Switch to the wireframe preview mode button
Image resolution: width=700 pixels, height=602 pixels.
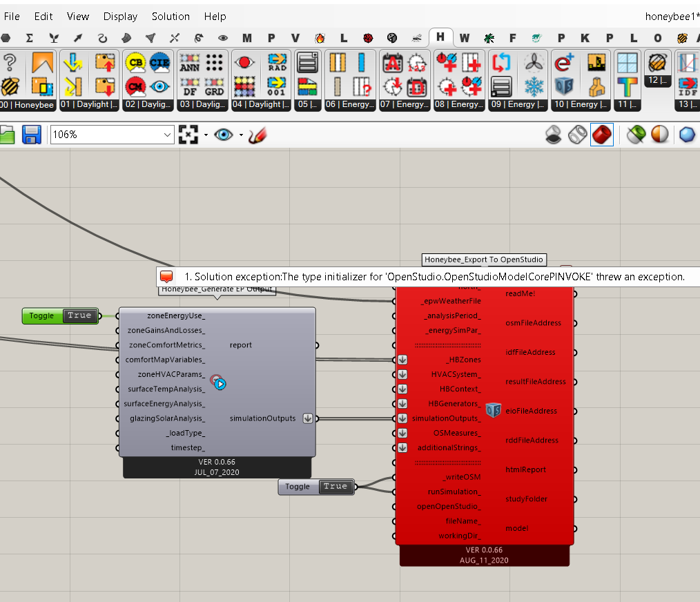click(577, 135)
